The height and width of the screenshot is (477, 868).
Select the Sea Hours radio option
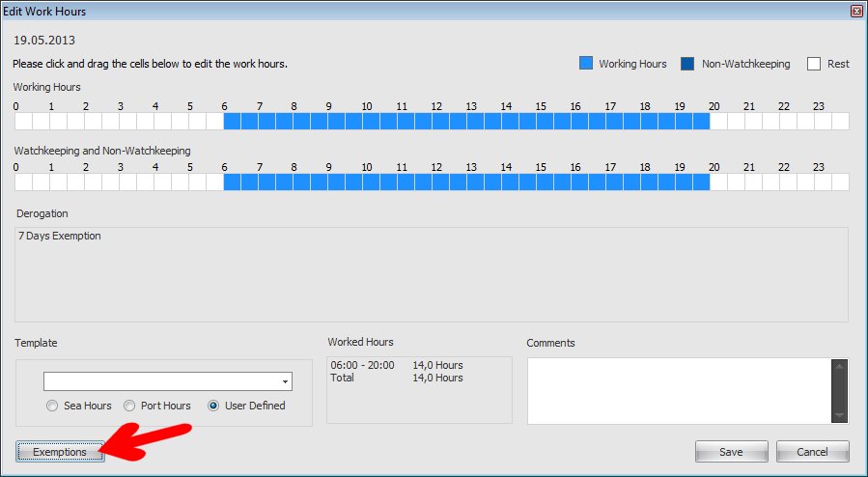(52, 406)
